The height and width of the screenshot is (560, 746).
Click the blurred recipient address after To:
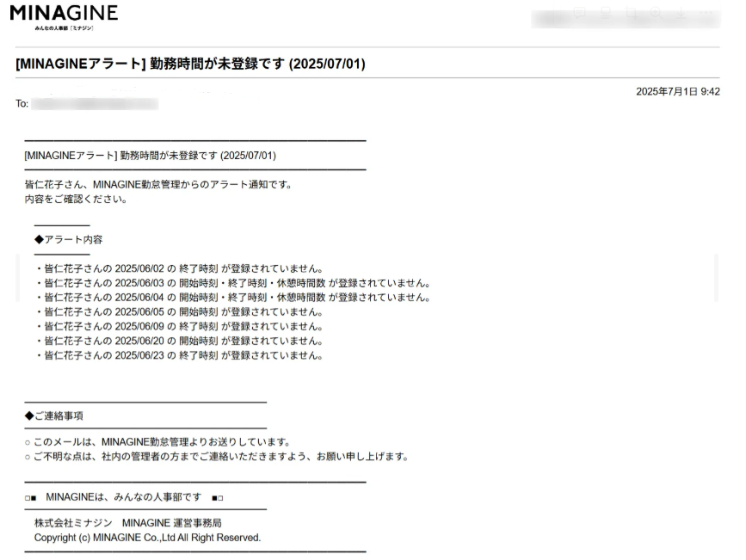[95, 104]
